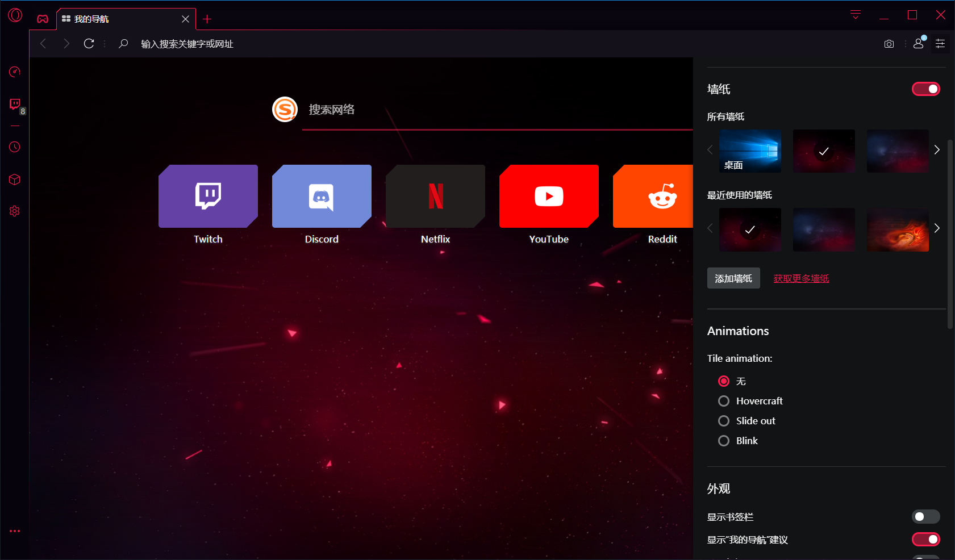Open Twitch panel in sidebar

pyautogui.click(x=15, y=104)
